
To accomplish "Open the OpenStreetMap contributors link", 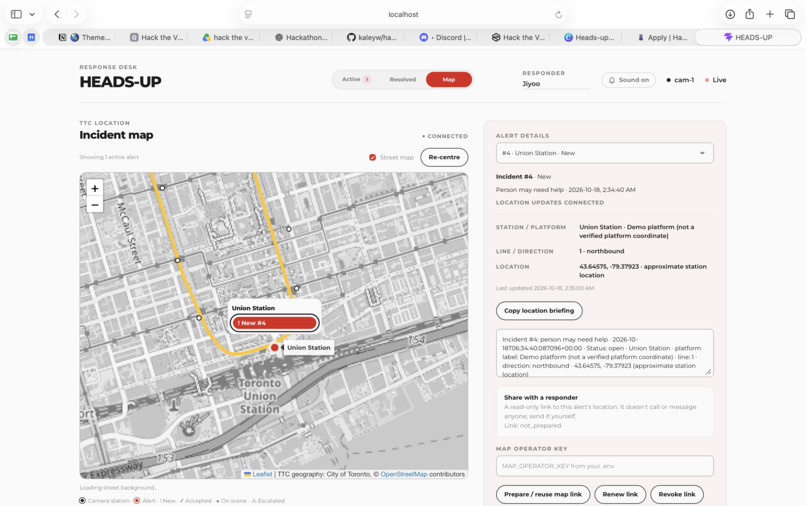I will tap(404, 474).
